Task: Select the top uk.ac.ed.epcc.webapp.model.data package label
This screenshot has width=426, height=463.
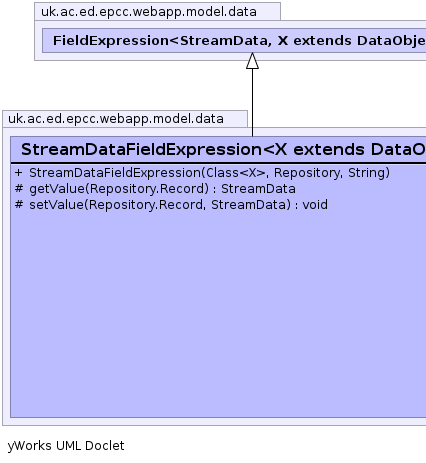Action: coord(149,12)
